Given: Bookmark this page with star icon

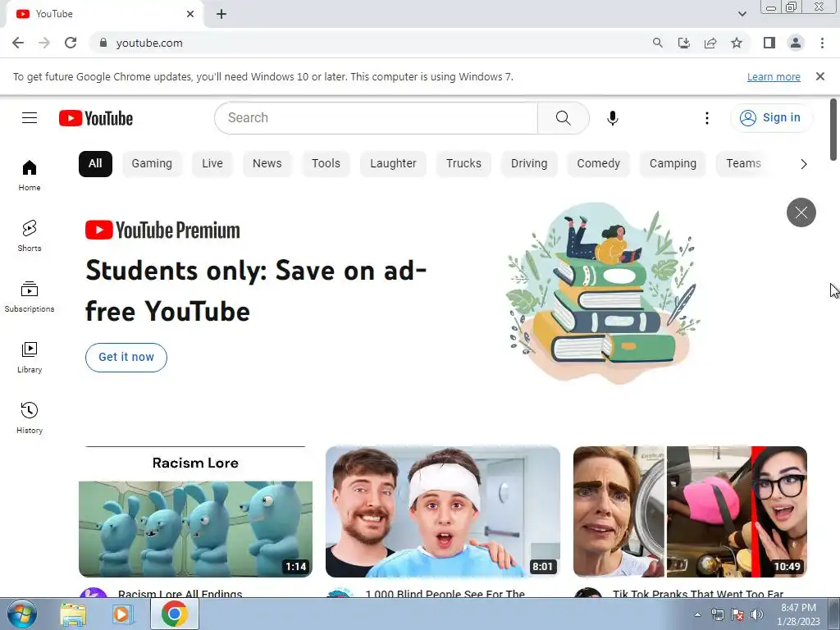Looking at the screenshot, I should coord(737,43).
